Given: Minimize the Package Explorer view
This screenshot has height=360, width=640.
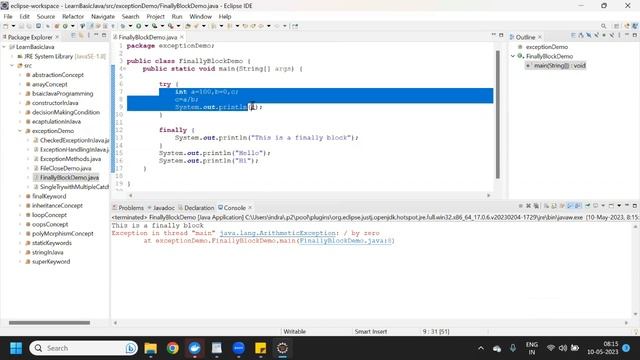Looking at the screenshot, I should [x=96, y=35].
